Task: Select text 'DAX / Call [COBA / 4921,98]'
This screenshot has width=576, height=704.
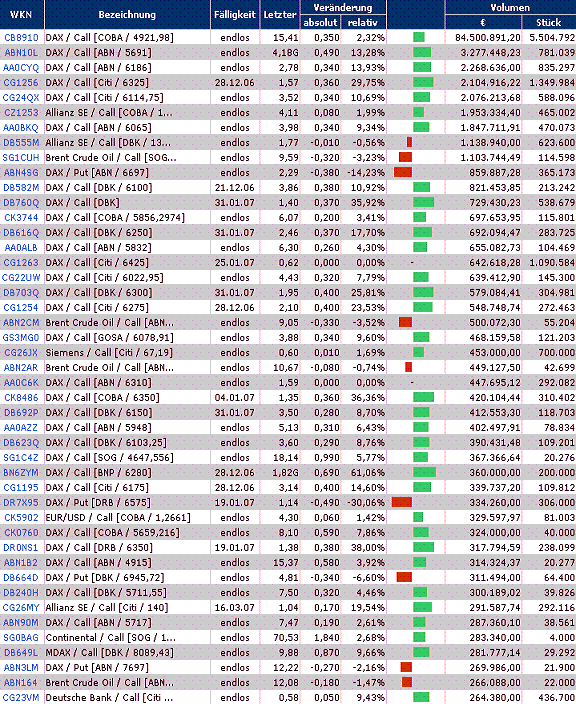Action: pos(110,38)
